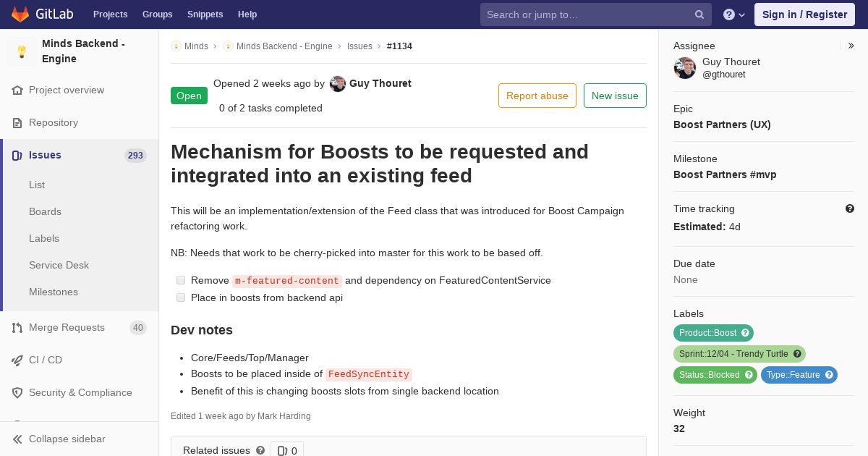Click the Project overview home icon
Viewport: 868px width, 456px height.
tap(17, 90)
